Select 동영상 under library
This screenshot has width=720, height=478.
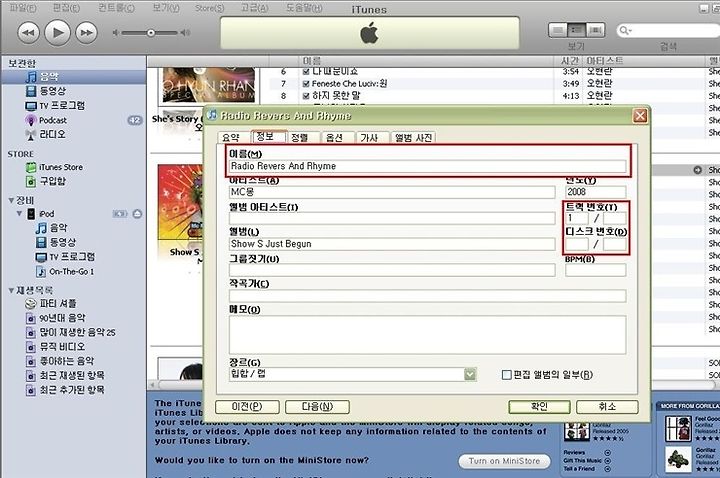click(52, 91)
